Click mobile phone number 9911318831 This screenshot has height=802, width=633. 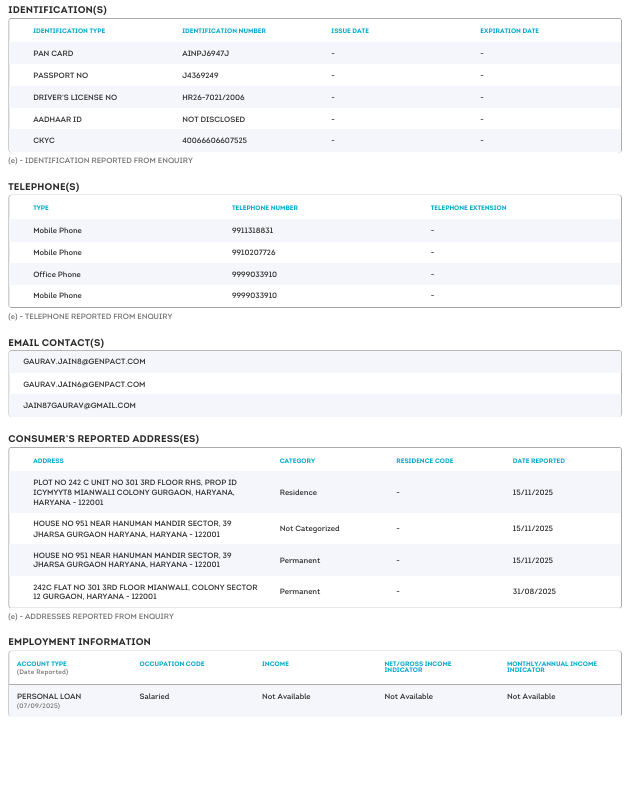click(252, 231)
